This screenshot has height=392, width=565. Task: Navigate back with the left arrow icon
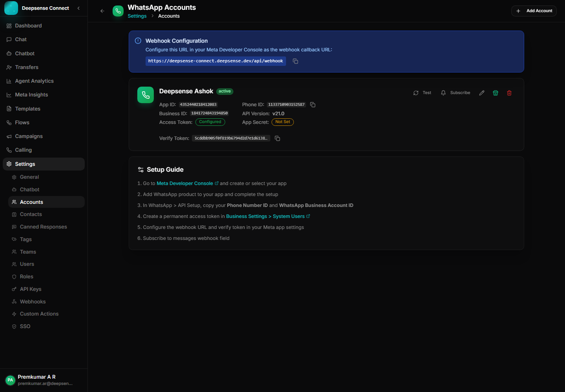coord(102,11)
